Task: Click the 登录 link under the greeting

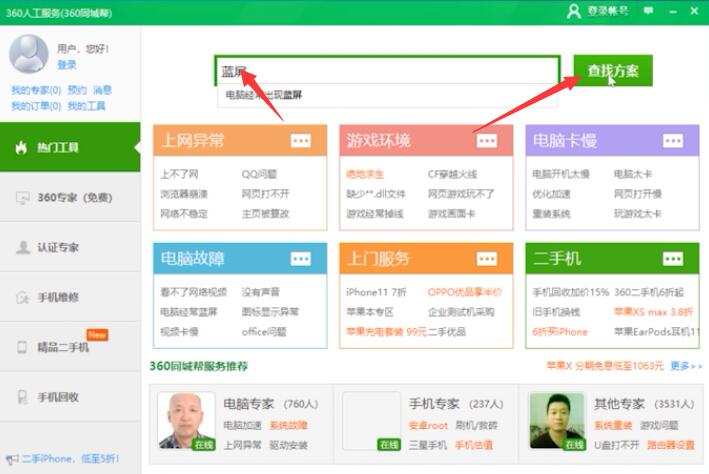Action: [x=67, y=65]
